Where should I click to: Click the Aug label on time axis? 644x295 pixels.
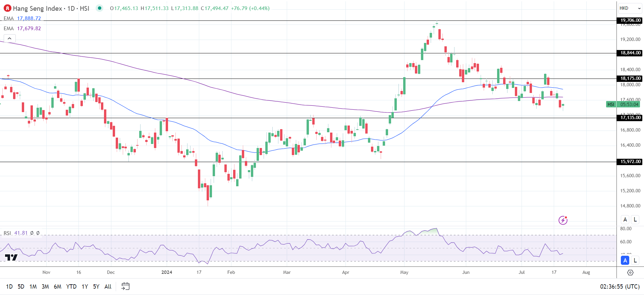pos(586,272)
